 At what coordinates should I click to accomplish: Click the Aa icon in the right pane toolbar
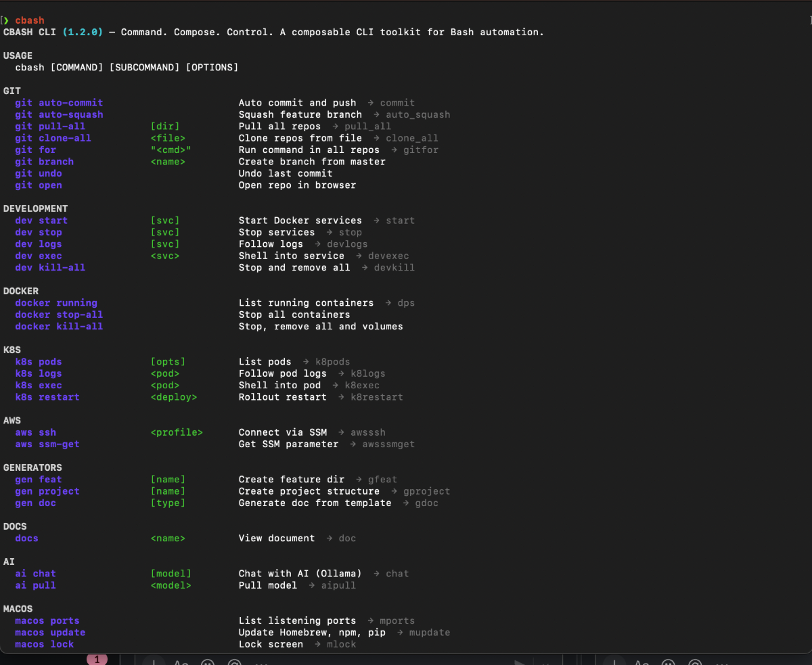pos(641,662)
